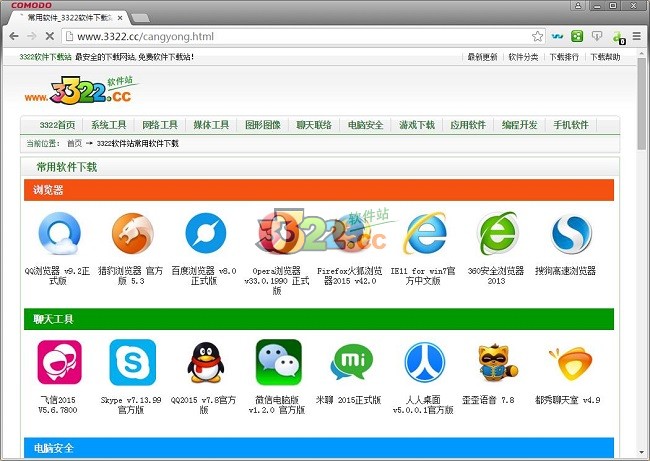Click the Opera浏览器 v33.0.1990 text link
Screen dimensions: 650x461
click(x=277, y=281)
